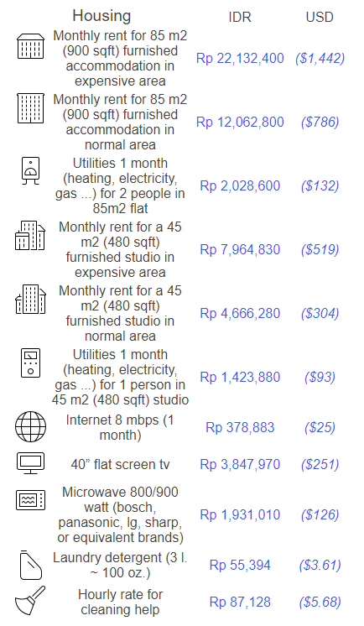Click the 85 m2 normal area rent description
The width and height of the screenshot is (364, 626).
click(120, 122)
